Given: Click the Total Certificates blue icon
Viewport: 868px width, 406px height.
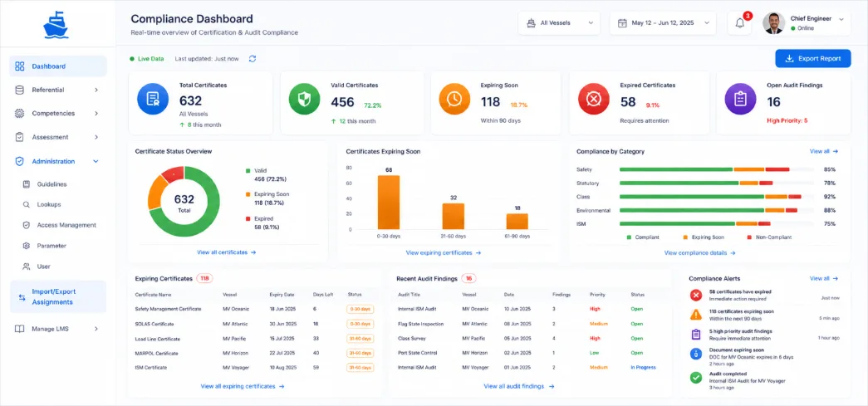Looking at the screenshot, I should click(x=153, y=99).
